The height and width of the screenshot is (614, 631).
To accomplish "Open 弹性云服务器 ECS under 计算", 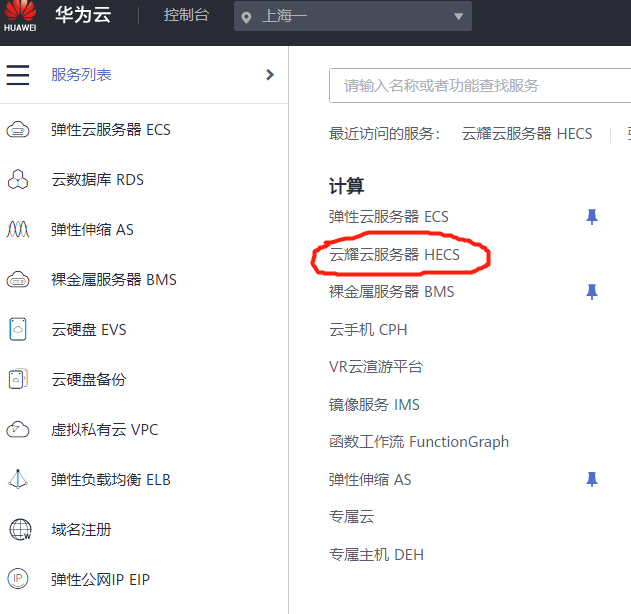I will pyautogui.click(x=388, y=216).
